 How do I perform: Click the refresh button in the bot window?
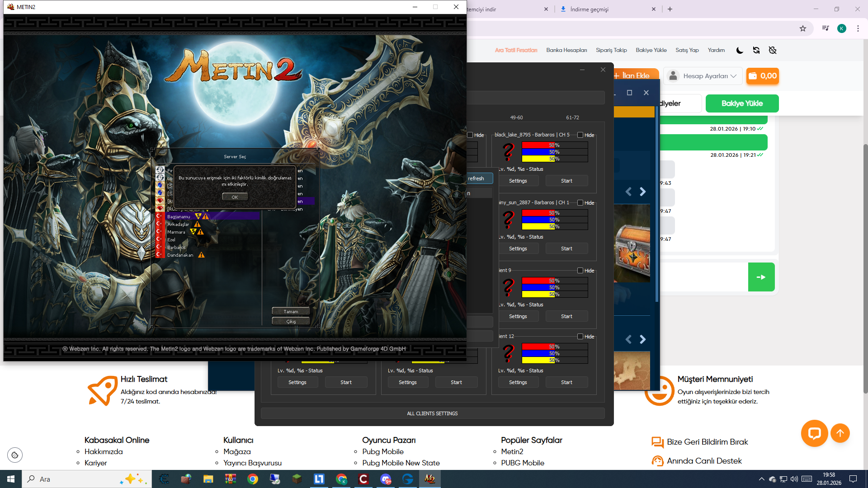480,178
